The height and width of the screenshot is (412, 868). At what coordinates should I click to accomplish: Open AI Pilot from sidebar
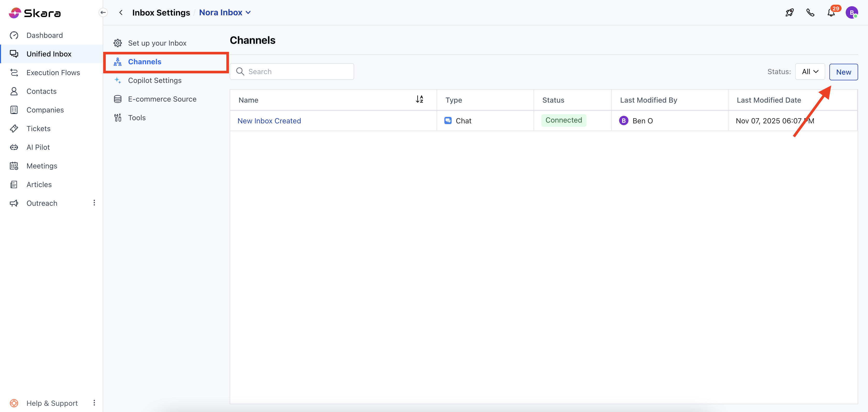(x=38, y=147)
